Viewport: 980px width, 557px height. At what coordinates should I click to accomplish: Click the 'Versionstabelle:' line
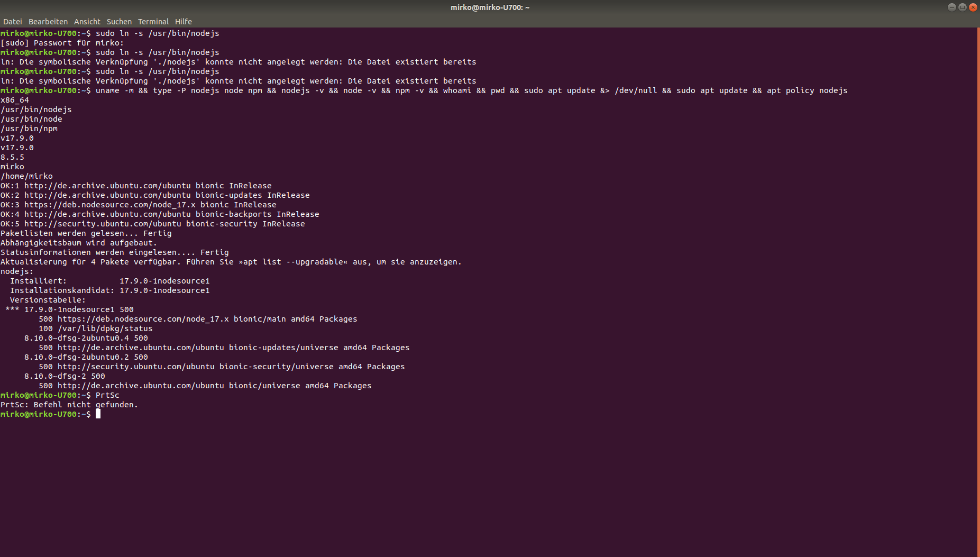pyautogui.click(x=48, y=300)
